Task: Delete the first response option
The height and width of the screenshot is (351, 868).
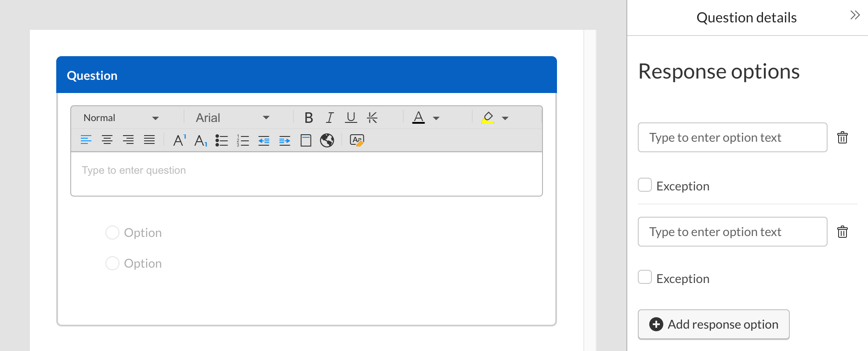Action: coord(842,138)
